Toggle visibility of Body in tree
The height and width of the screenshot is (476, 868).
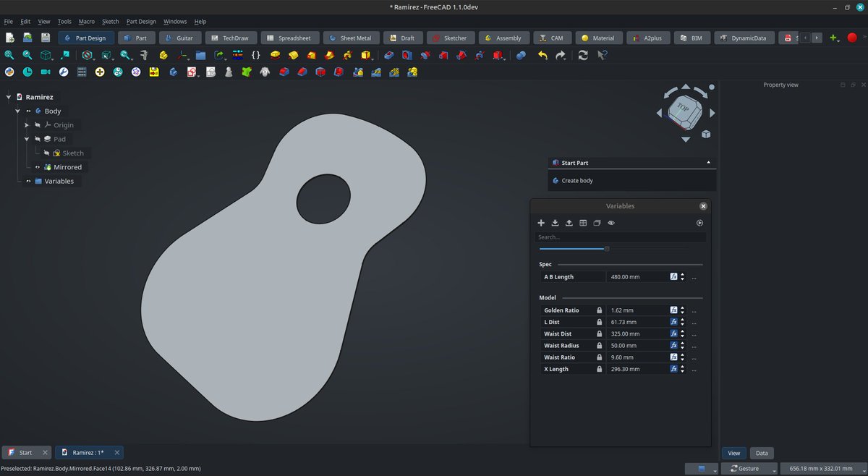click(28, 111)
